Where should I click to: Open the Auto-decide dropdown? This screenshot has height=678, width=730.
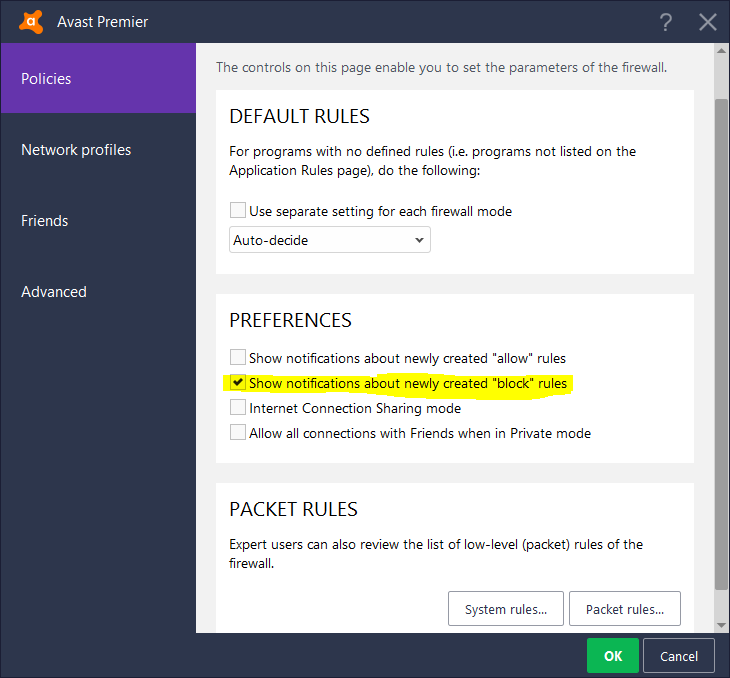click(329, 240)
